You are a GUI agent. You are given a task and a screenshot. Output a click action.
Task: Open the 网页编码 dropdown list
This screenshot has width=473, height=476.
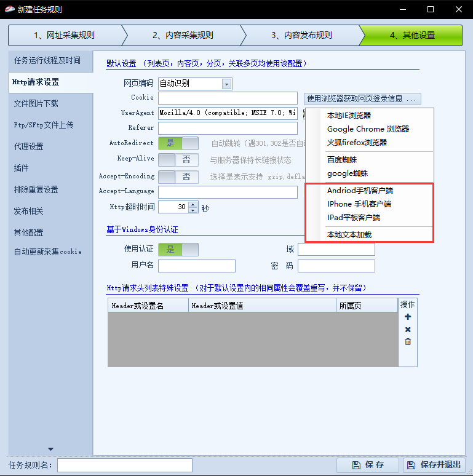point(226,84)
